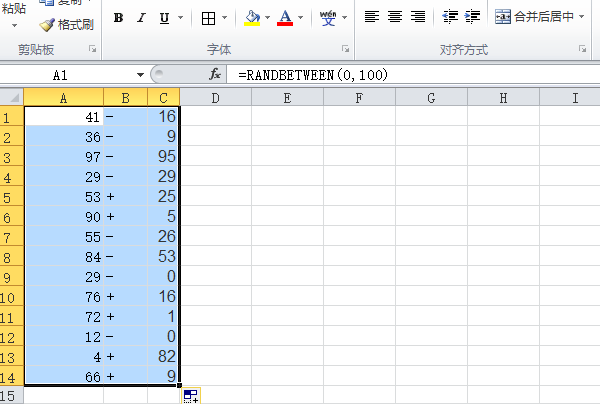600x404 pixels.
Task: Click cell C3 containing 95
Action: coord(163,156)
